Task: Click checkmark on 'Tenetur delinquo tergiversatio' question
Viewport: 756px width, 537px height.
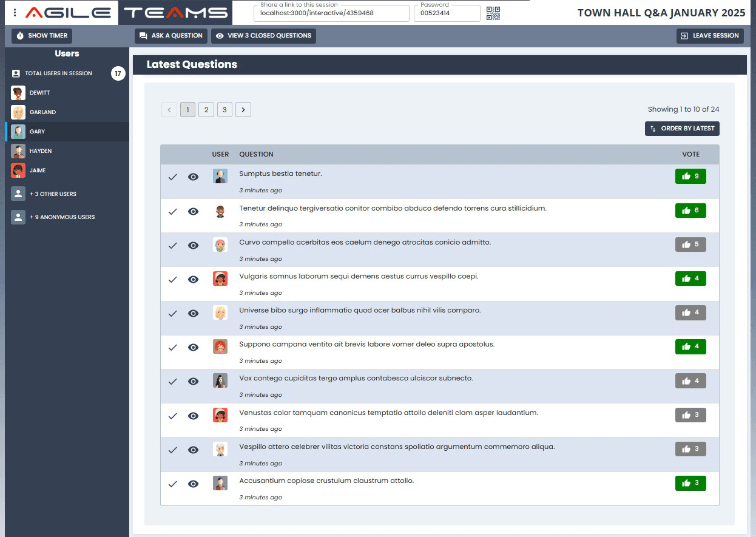Action: tap(173, 211)
